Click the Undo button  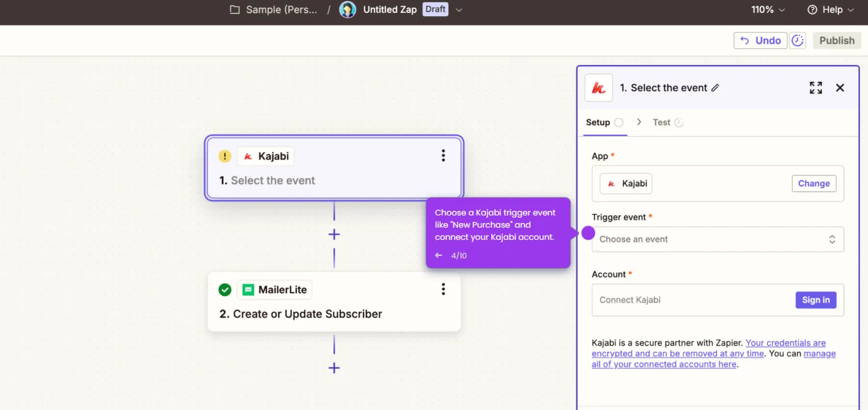point(760,41)
